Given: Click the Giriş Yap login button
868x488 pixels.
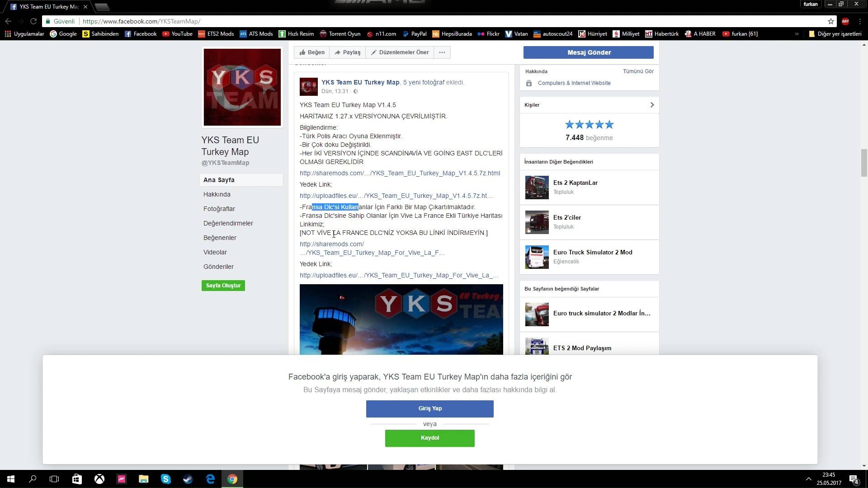Looking at the screenshot, I should point(430,408).
